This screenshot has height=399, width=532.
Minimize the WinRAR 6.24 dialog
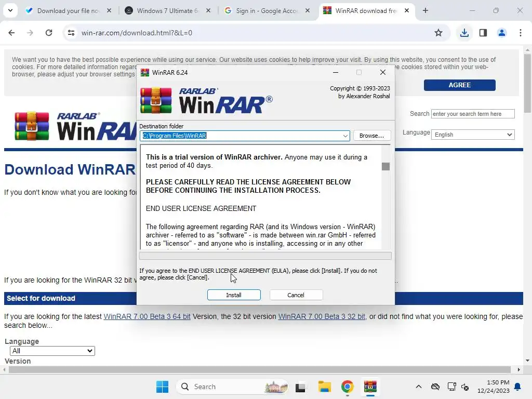(336, 72)
